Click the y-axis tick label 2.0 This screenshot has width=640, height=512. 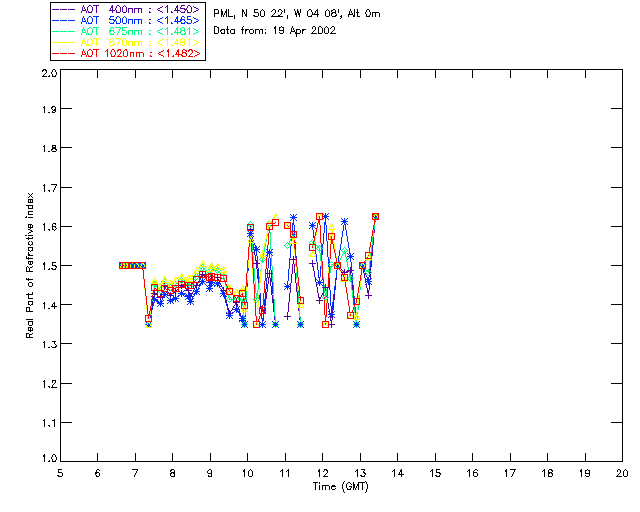pos(49,73)
